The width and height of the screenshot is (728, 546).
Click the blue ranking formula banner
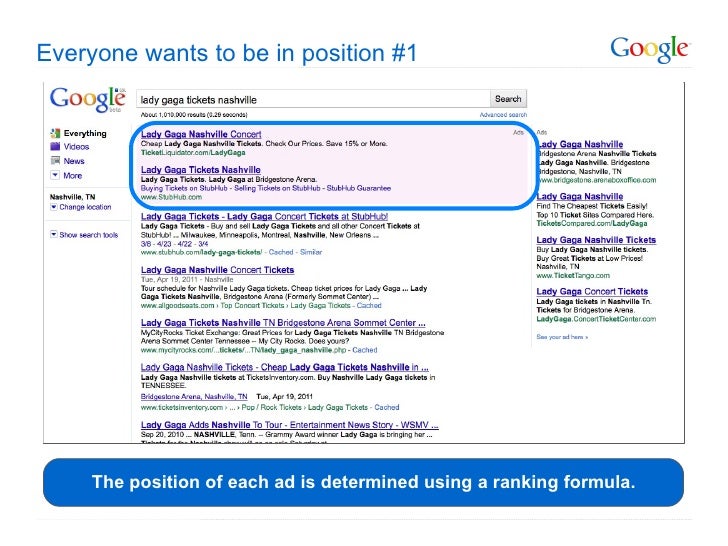click(364, 482)
